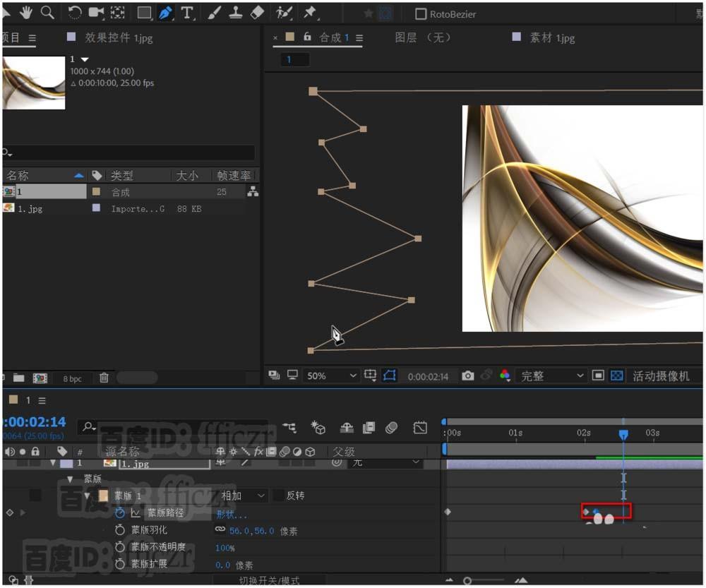Click the 形状... mask path link

click(232, 514)
